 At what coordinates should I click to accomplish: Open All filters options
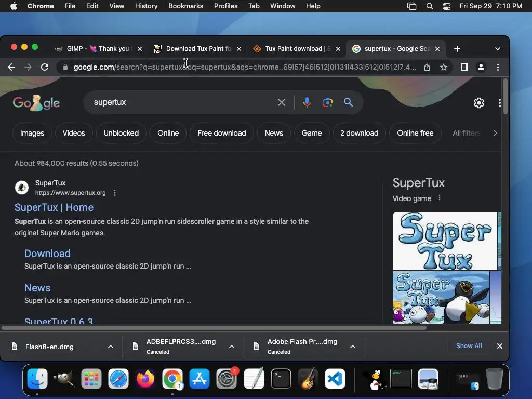click(x=467, y=133)
